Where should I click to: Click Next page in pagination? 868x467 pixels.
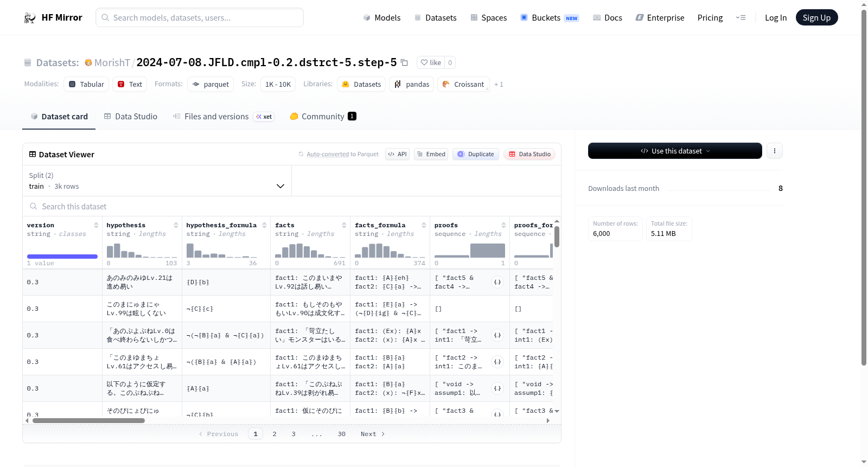[373, 434]
